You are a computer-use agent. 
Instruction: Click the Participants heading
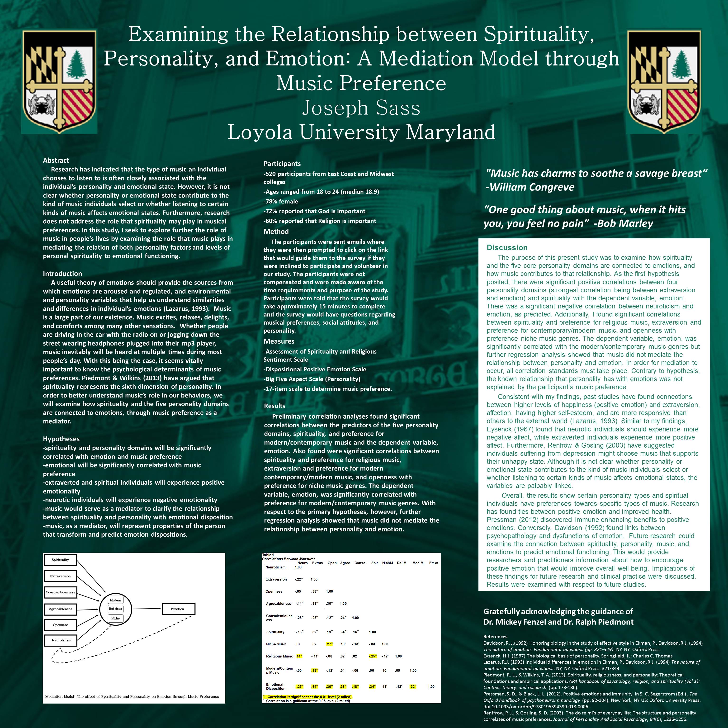coord(282,164)
